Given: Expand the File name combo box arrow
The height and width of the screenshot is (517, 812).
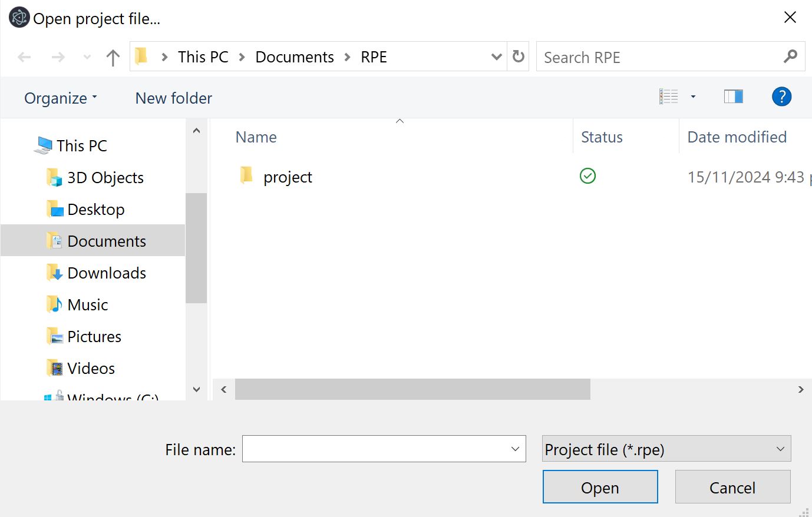Looking at the screenshot, I should [515, 449].
